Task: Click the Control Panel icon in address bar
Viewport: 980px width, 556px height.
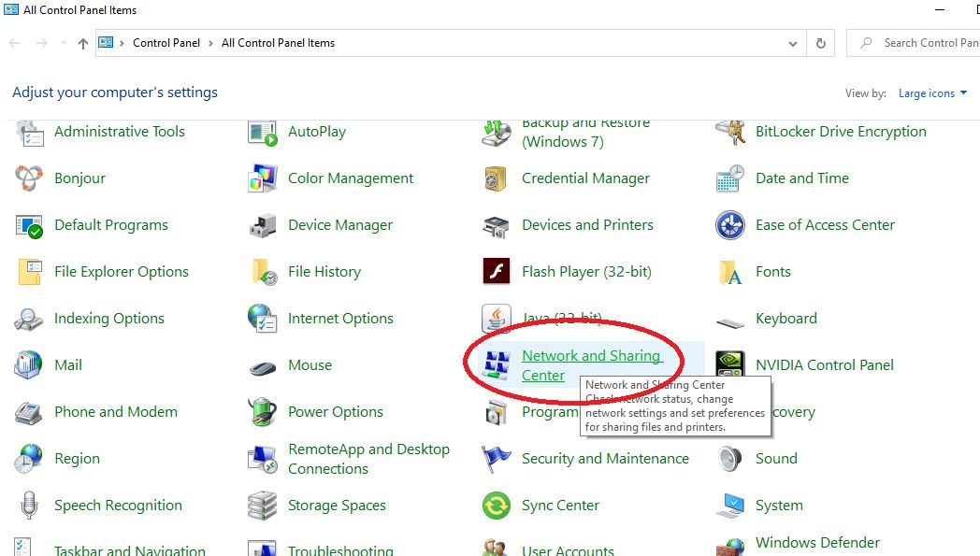Action: click(107, 42)
